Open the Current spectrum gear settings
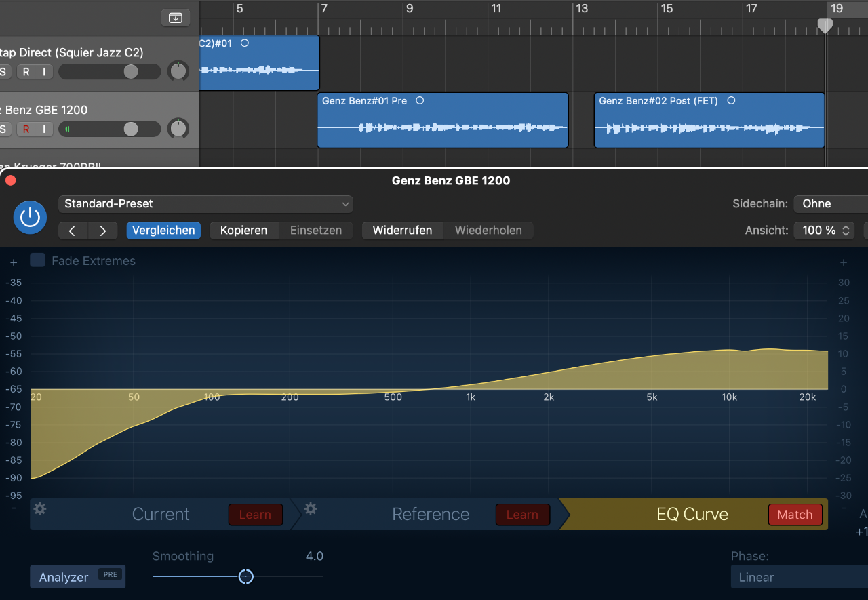 (40, 509)
